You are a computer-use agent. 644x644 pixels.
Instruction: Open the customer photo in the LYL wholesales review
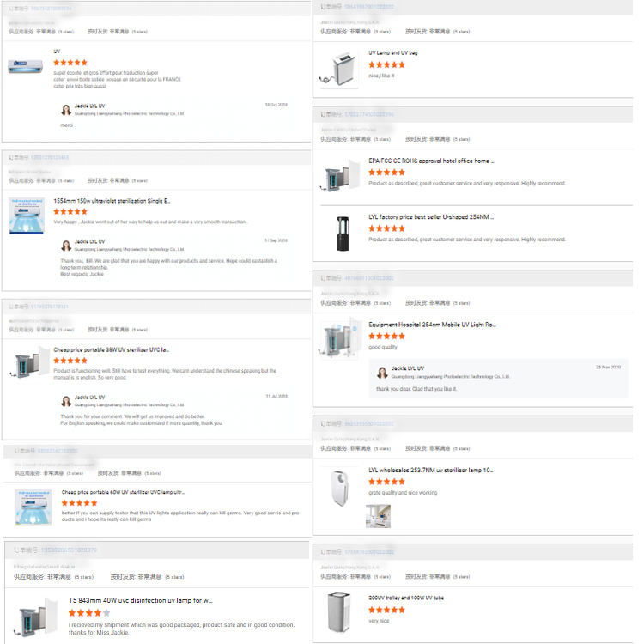tap(379, 515)
